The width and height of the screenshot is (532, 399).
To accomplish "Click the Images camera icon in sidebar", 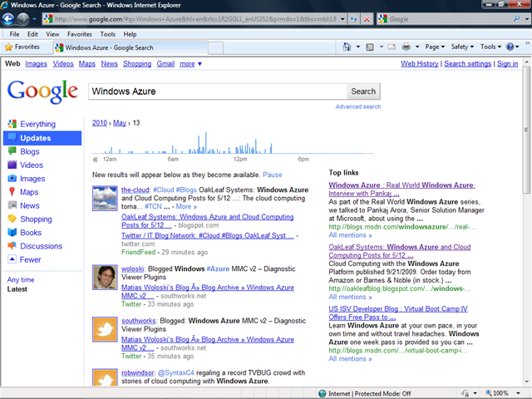I will pos(12,179).
